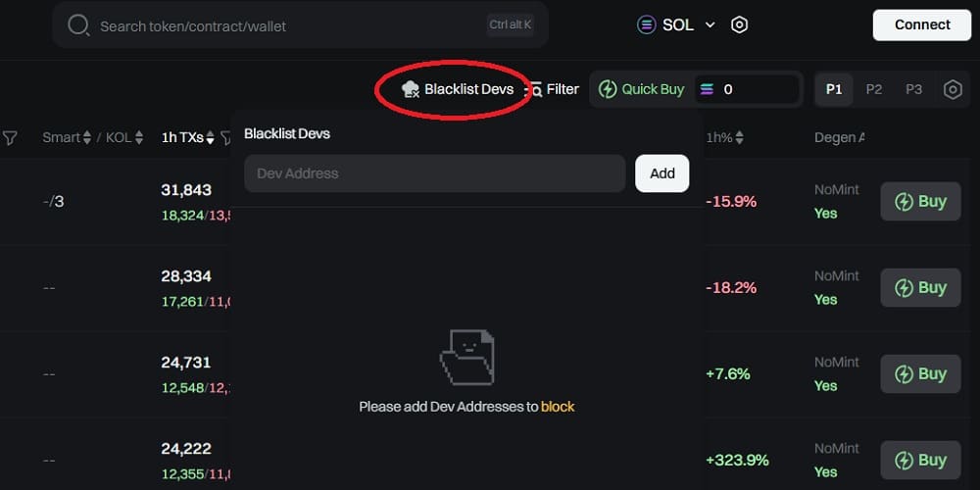This screenshot has height=490, width=980.
Task: Click the Blacklist Devs icon in toolbar
Action: (x=411, y=89)
